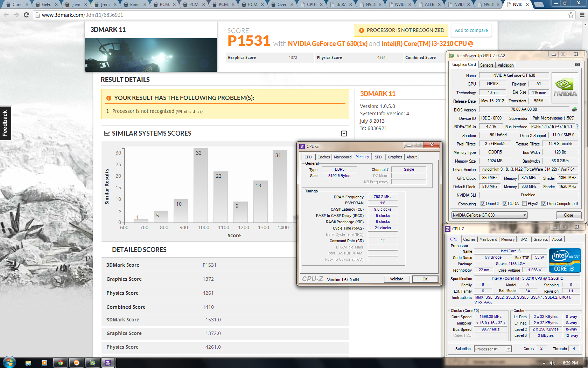Click the Similar Systems Scores collapse icon
This screenshot has height=368, width=588.
(344, 134)
